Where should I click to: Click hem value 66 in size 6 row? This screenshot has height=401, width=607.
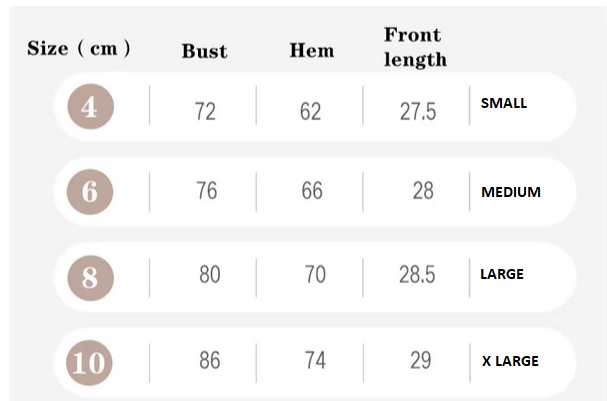tap(312, 190)
